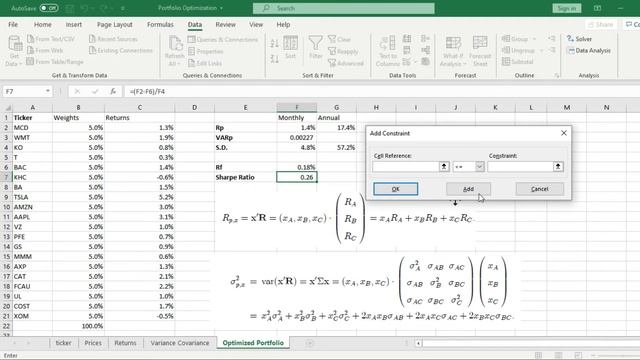Collapse Cell Reference range selector
Screen dimensions: 640x360
tap(444, 167)
